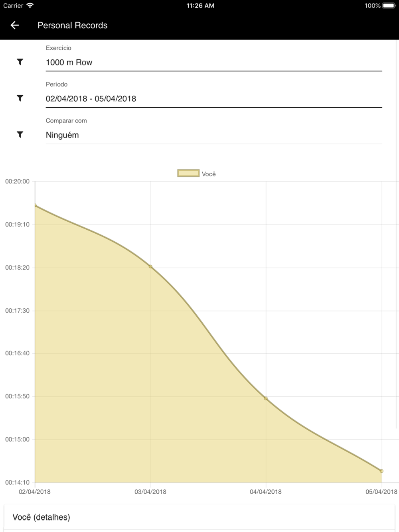Click the 11:26 AM status bar clock
The height and width of the screenshot is (532, 399).
(x=200, y=6)
